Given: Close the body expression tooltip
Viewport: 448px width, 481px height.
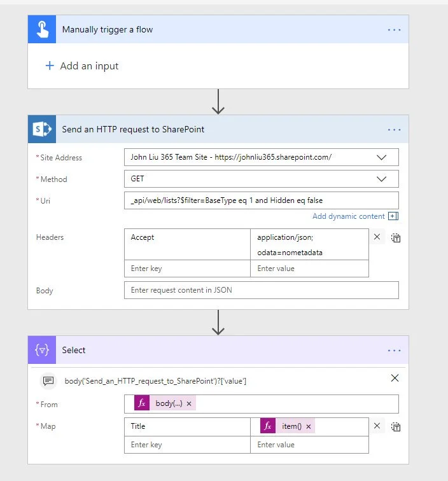Looking at the screenshot, I should pyautogui.click(x=395, y=378).
